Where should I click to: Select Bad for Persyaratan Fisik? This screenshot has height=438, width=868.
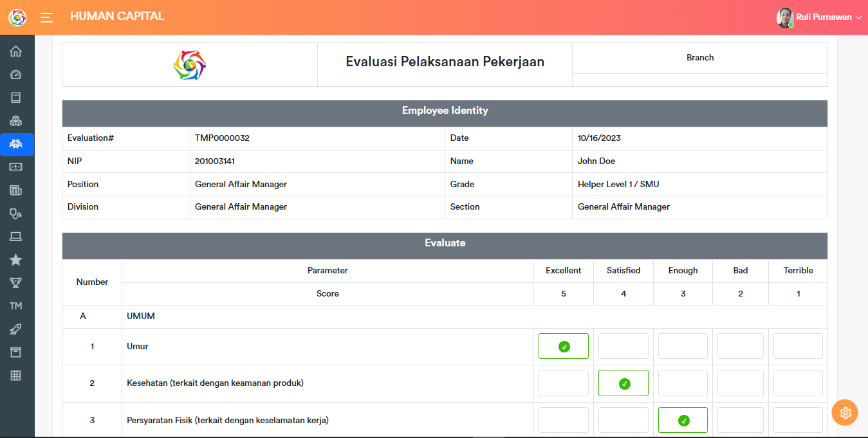click(741, 420)
